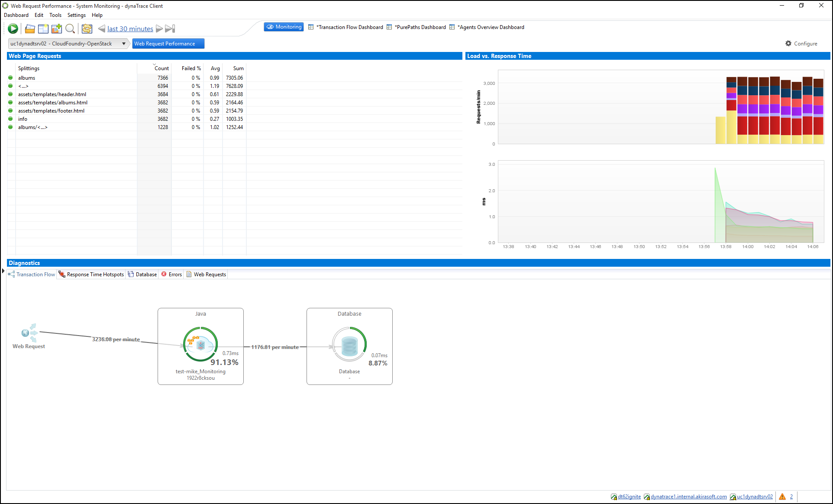Click the Java node's 91.13% value
This screenshot has height=504, width=833.
(x=224, y=362)
